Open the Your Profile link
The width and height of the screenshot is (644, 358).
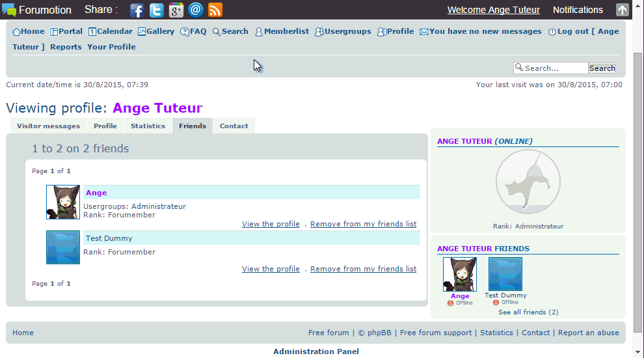[111, 47]
